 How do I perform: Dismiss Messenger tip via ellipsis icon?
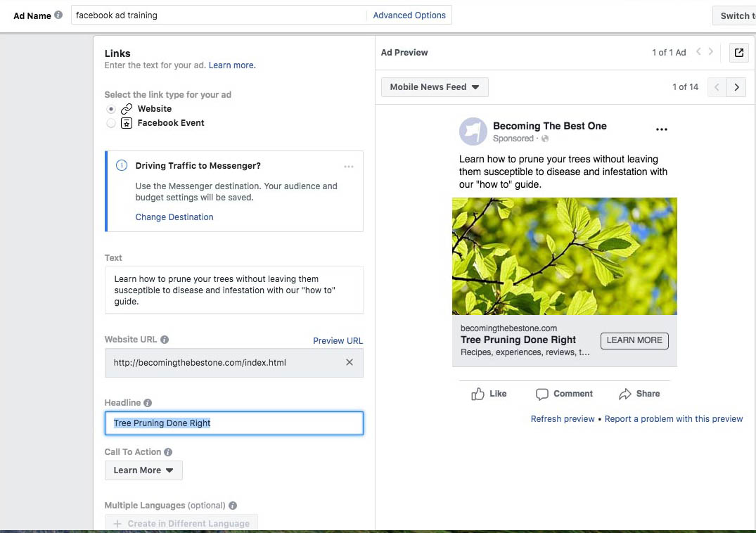tap(349, 167)
